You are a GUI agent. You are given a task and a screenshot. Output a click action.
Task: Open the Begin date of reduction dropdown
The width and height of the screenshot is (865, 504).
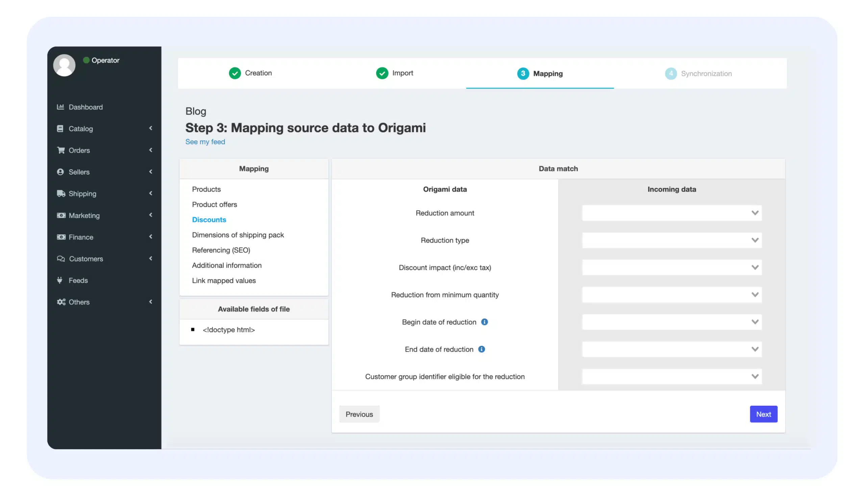[x=672, y=322]
